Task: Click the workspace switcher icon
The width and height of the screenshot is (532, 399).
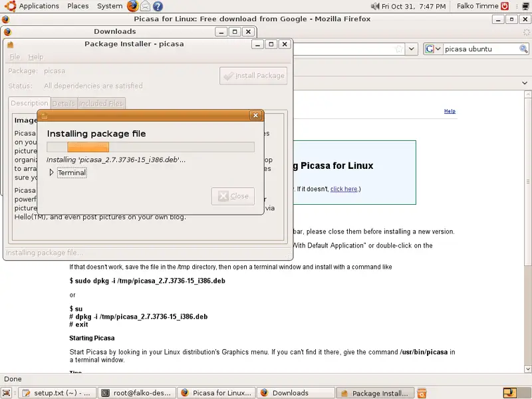Action: coord(509,392)
